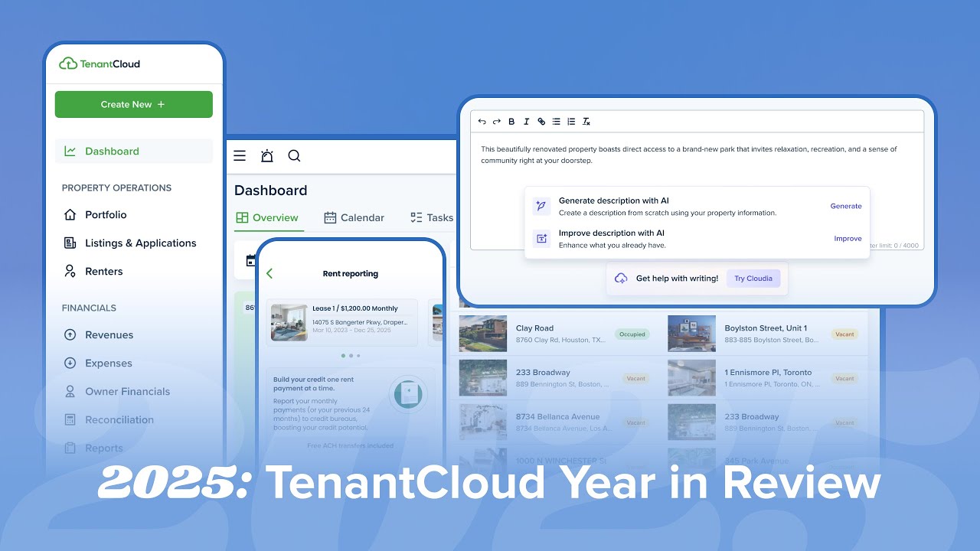Image resolution: width=980 pixels, height=551 pixels.
Task: Click the Reconciliation calculator icon
Action: [x=70, y=420]
